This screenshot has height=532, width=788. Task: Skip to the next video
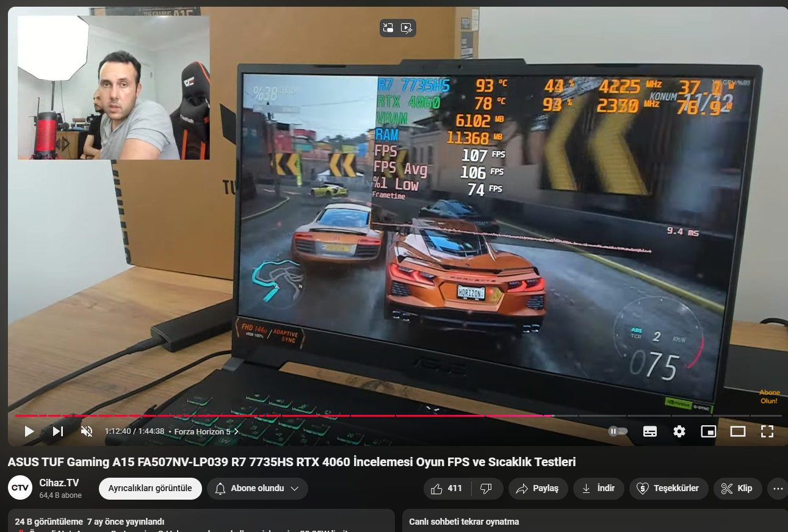[58, 431]
